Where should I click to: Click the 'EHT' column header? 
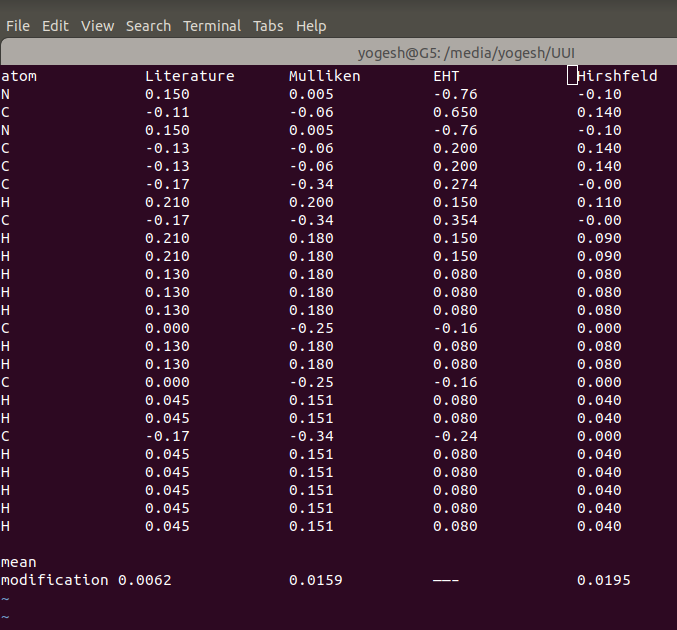(x=446, y=76)
